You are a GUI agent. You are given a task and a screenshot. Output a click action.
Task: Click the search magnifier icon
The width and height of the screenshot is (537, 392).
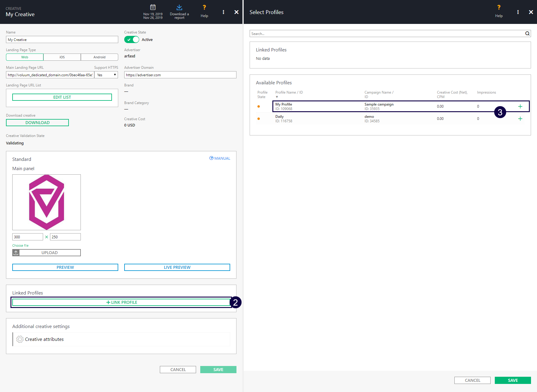coord(527,33)
